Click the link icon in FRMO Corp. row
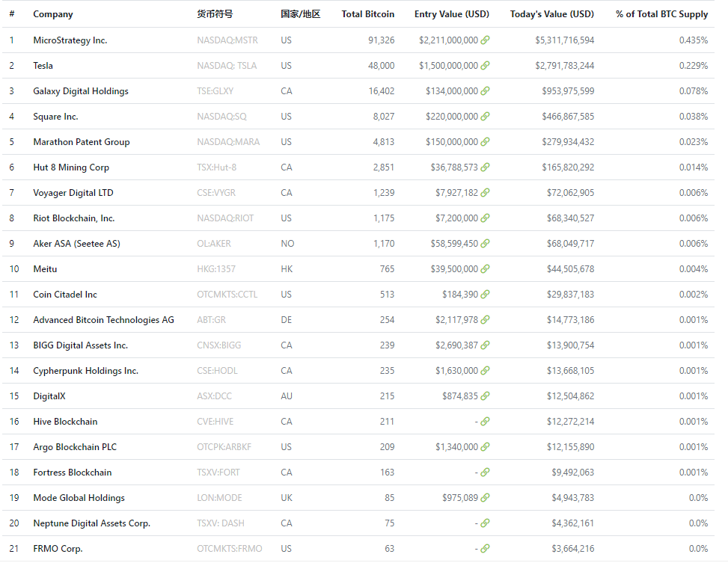Image resolution: width=728 pixels, height=563 pixels. [485, 549]
